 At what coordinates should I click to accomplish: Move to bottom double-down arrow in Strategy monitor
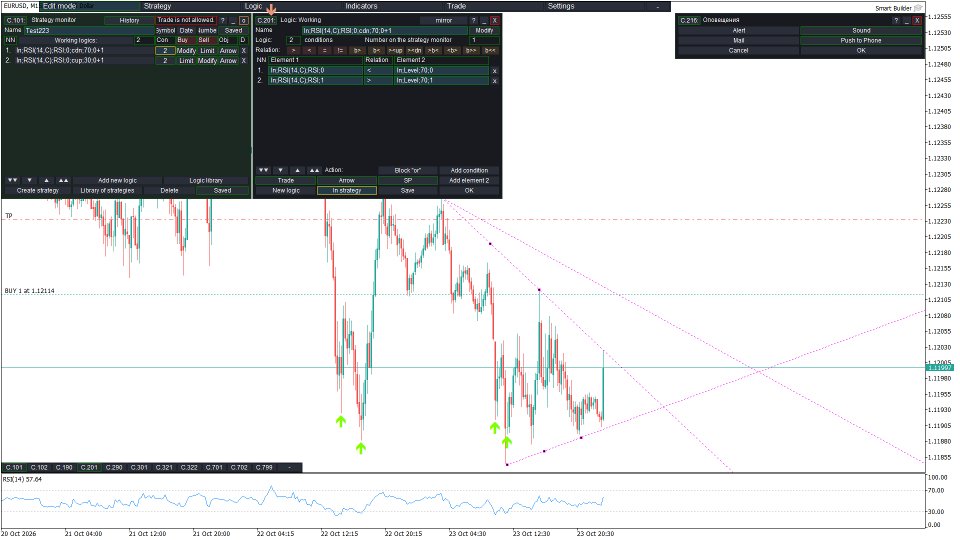coord(12,181)
